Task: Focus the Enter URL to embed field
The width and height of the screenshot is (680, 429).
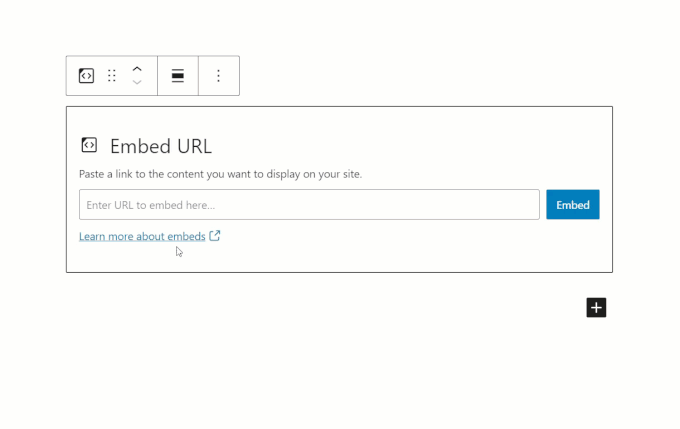Action: (x=309, y=204)
